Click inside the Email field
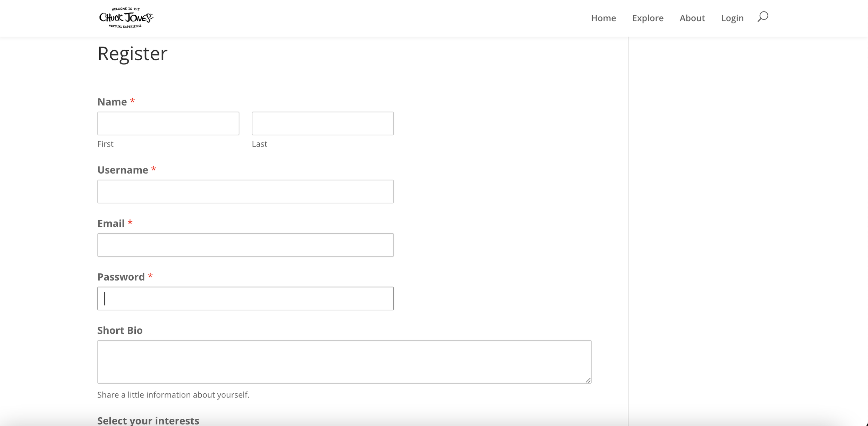Viewport: 868px width, 426px height. [x=245, y=245]
